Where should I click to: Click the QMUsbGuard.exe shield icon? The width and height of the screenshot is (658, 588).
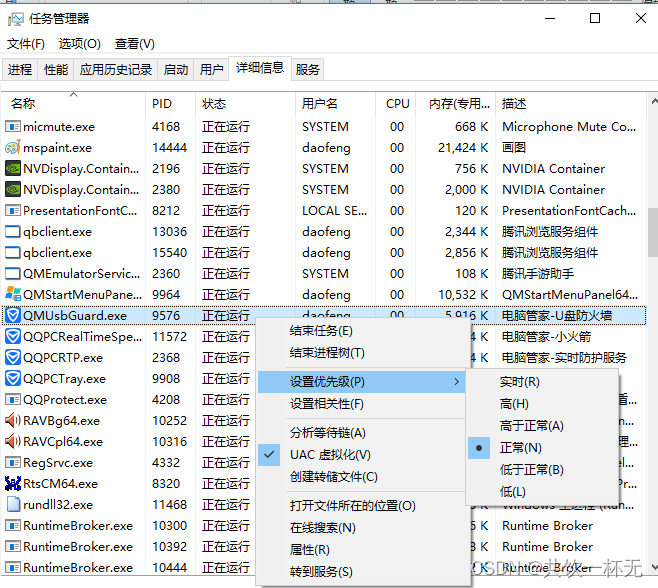tap(13, 315)
